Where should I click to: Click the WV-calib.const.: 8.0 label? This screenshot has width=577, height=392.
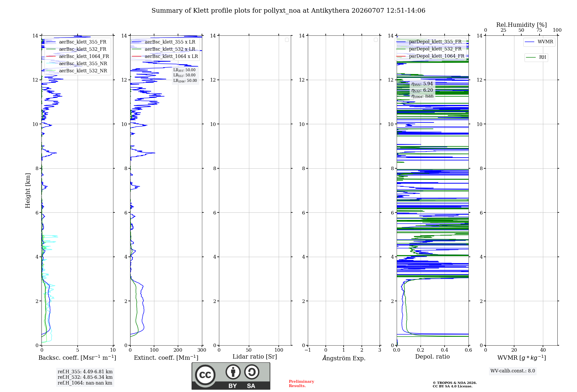(x=513, y=371)
